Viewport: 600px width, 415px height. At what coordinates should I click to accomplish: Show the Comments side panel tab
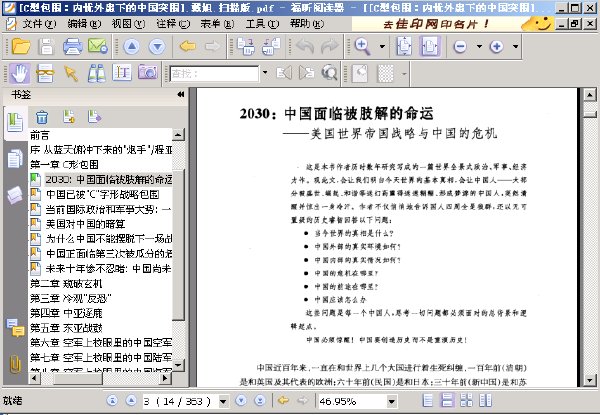tap(15, 328)
